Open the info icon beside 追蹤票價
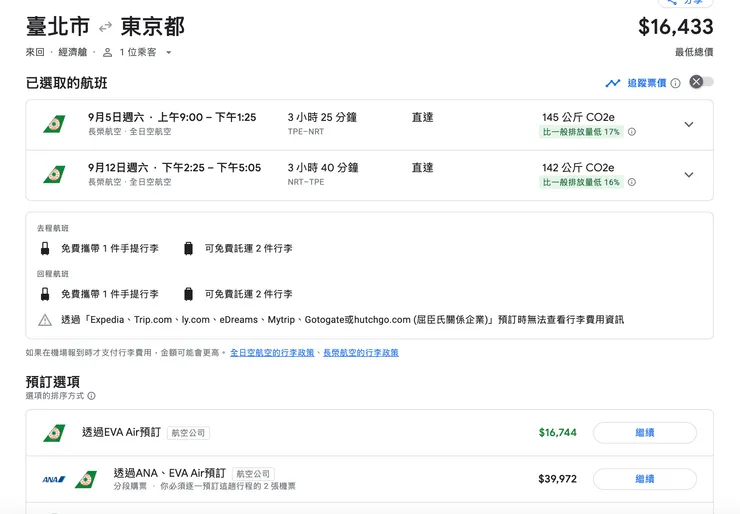This screenshot has width=740, height=514. pyautogui.click(x=675, y=84)
